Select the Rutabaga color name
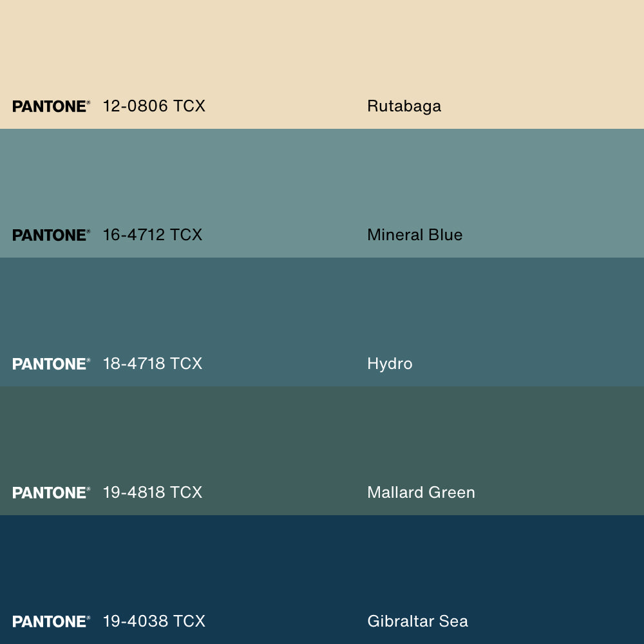The image size is (644, 644). (x=404, y=106)
